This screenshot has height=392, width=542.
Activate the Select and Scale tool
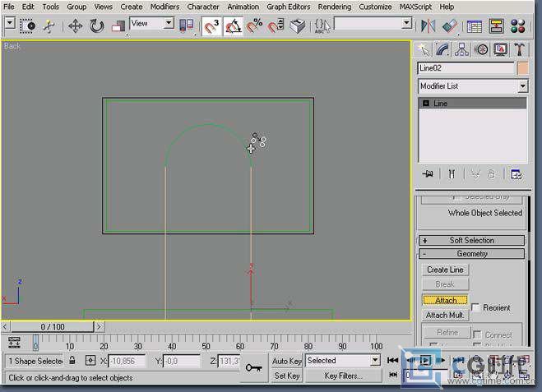118,26
